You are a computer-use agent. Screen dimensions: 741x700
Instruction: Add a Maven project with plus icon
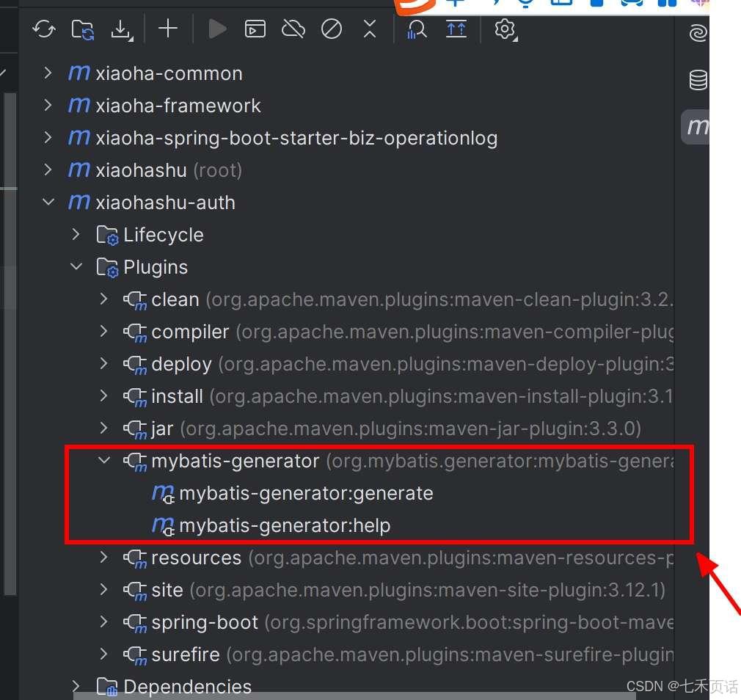pyautogui.click(x=168, y=29)
